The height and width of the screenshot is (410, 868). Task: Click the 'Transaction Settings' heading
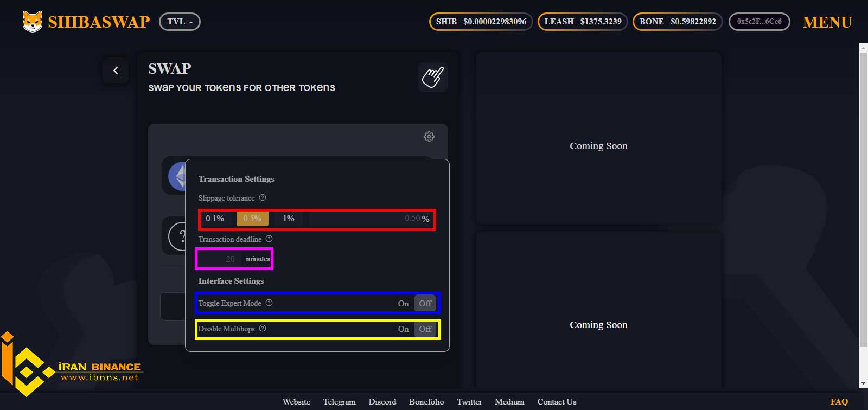click(236, 179)
